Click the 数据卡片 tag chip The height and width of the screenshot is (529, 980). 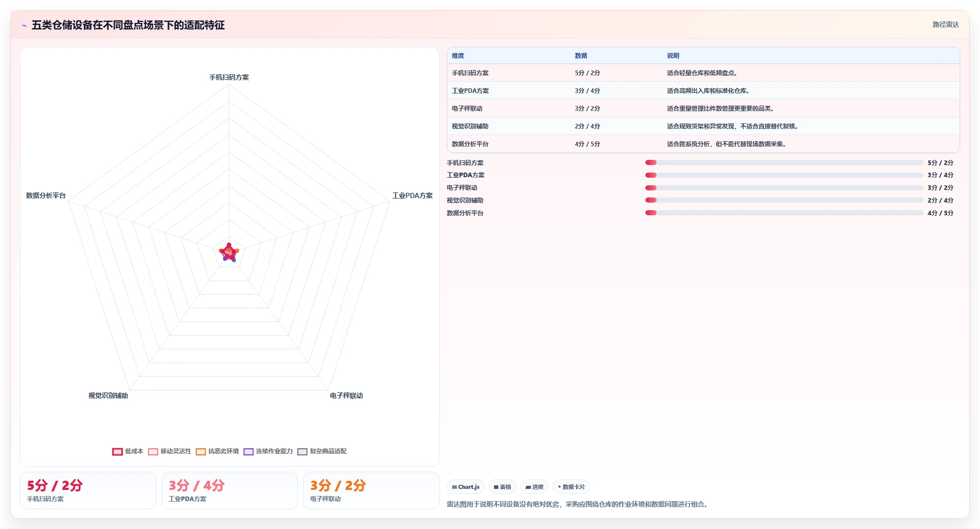click(571, 487)
